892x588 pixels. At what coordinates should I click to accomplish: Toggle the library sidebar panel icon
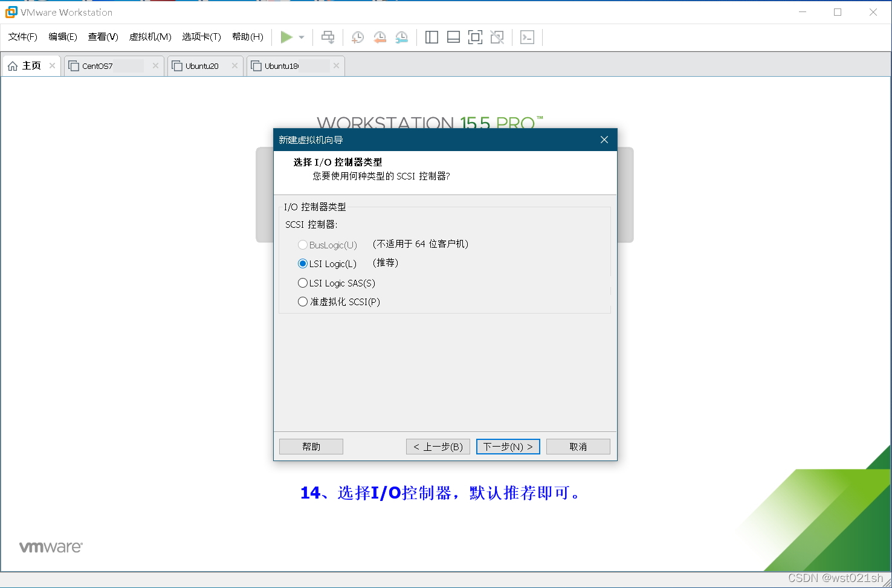(x=431, y=37)
